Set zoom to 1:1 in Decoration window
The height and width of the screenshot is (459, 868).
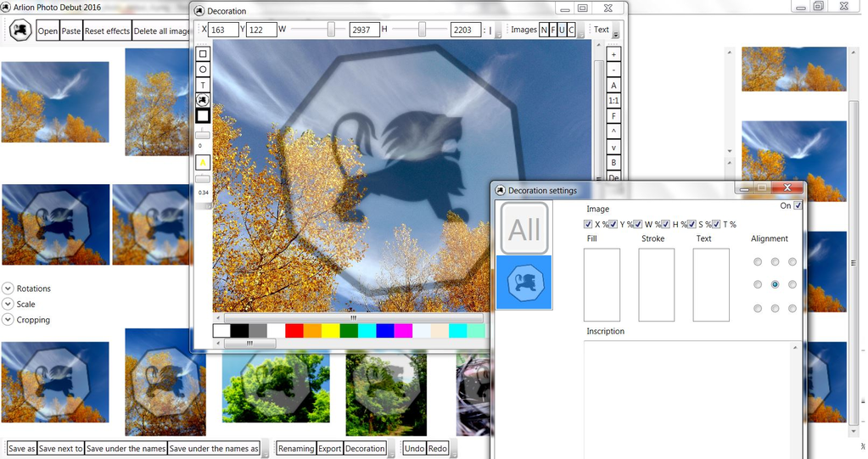pyautogui.click(x=613, y=101)
